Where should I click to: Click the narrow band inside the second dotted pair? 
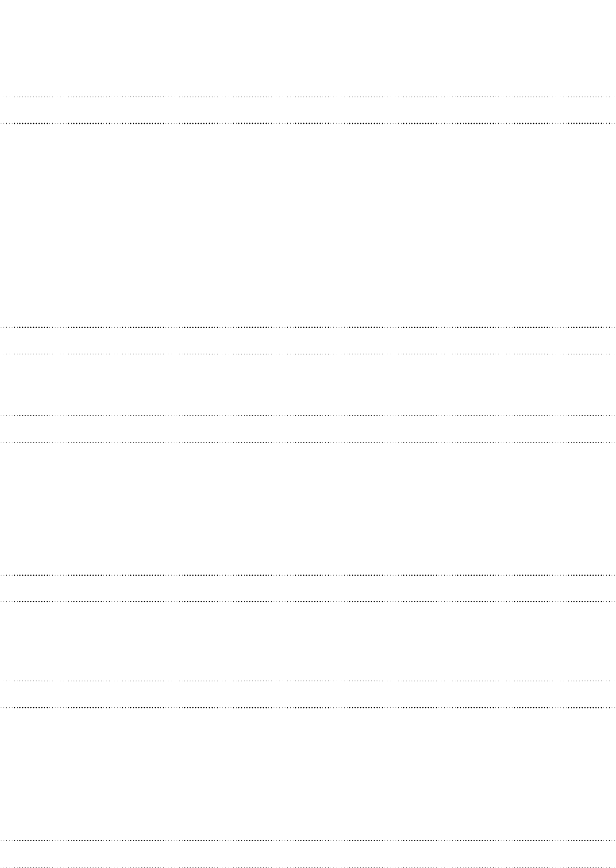tap(308, 341)
